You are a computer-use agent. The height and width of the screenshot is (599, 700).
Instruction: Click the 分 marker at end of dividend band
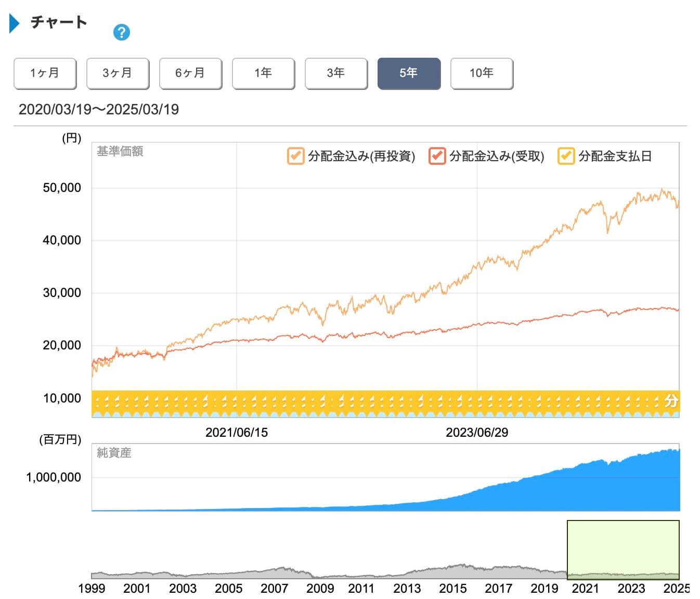(x=671, y=401)
